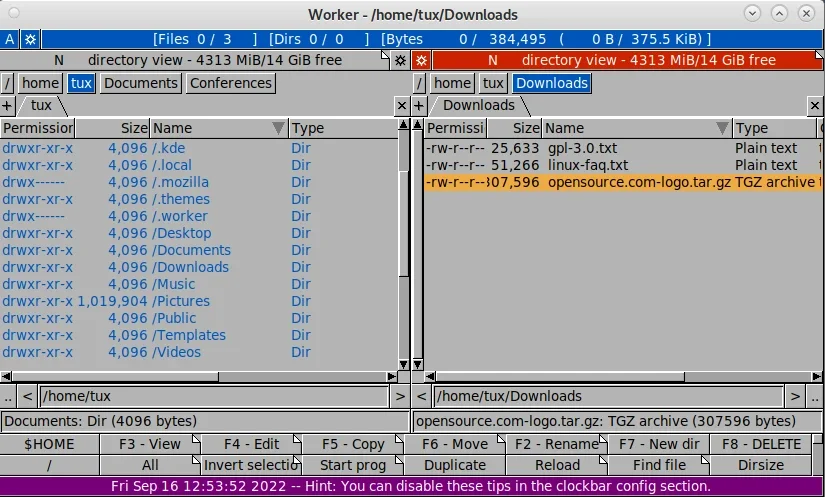Image resolution: width=825 pixels, height=497 pixels.
Task: Open right panel directory view settings gear
Action: [421, 60]
